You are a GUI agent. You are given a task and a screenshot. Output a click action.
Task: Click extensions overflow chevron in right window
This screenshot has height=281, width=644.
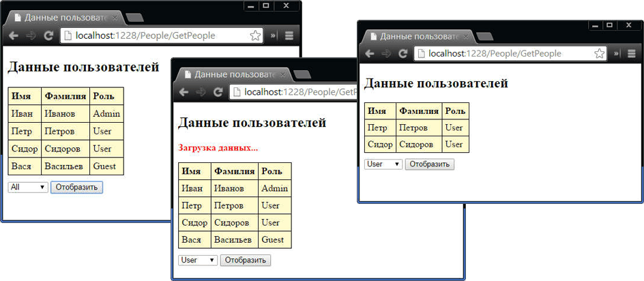(617, 53)
